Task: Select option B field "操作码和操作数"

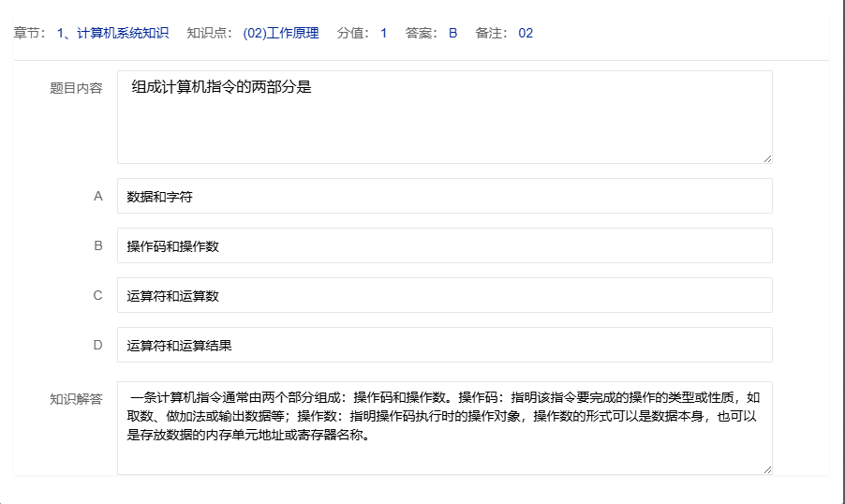Action: tap(444, 246)
